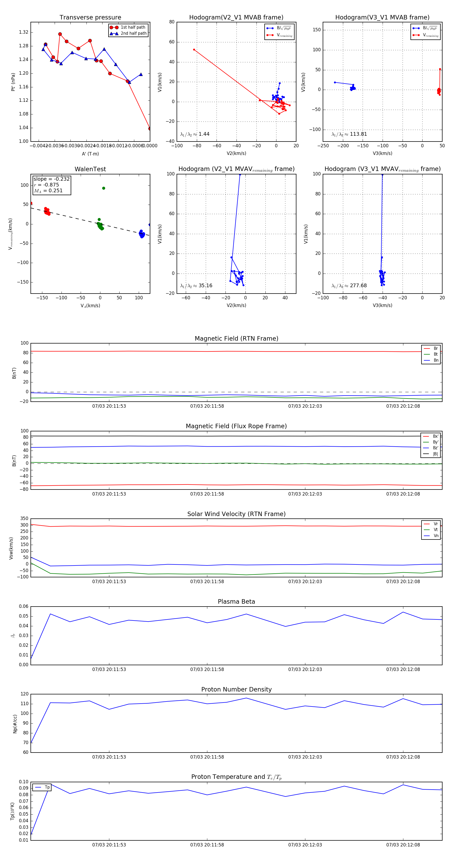Click "07/03 20:11:58" tick under Plasma Beta
This screenshot has width=473, height=868.
pos(207,669)
